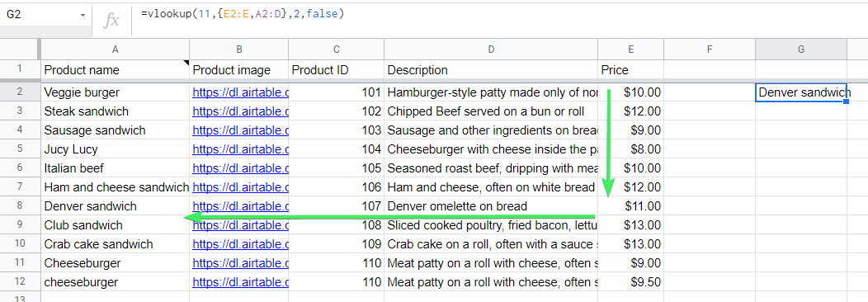Screen dimensions: 868x302
Task: Open the Name box dropdown arrow
Action: (x=83, y=16)
